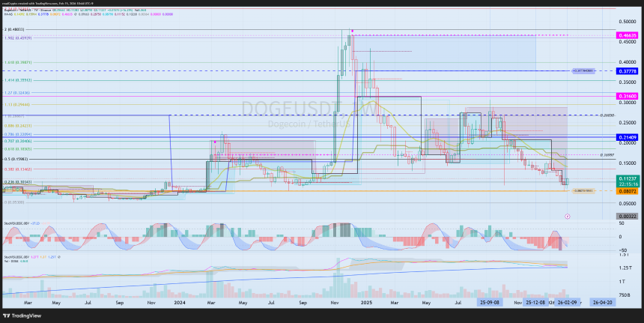
Task: Click the 2024 label on time axis
Action: click(180, 303)
